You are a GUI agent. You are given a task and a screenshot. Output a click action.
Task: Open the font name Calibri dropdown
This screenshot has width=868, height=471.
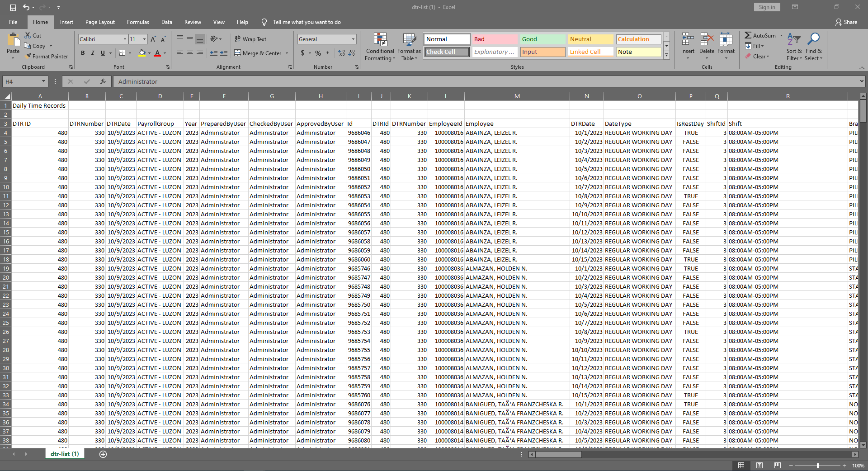(x=125, y=39)
